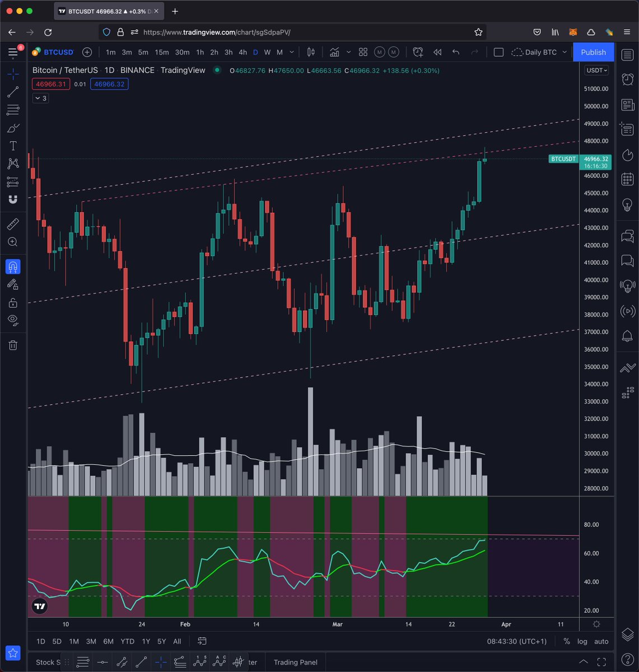The height and width of the screenshot is (672, 639).
Task: Toggle log scale mode
Action: click(x=582, y=641)
